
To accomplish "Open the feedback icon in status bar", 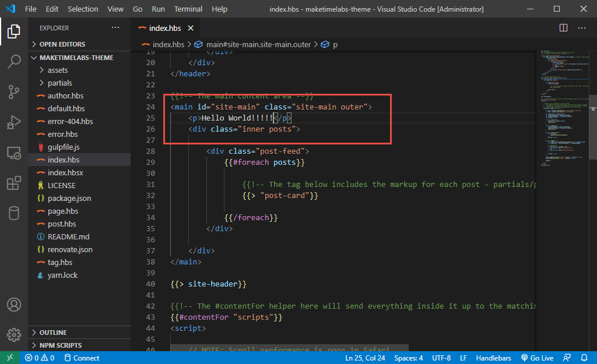I will [x=567, y=358].
